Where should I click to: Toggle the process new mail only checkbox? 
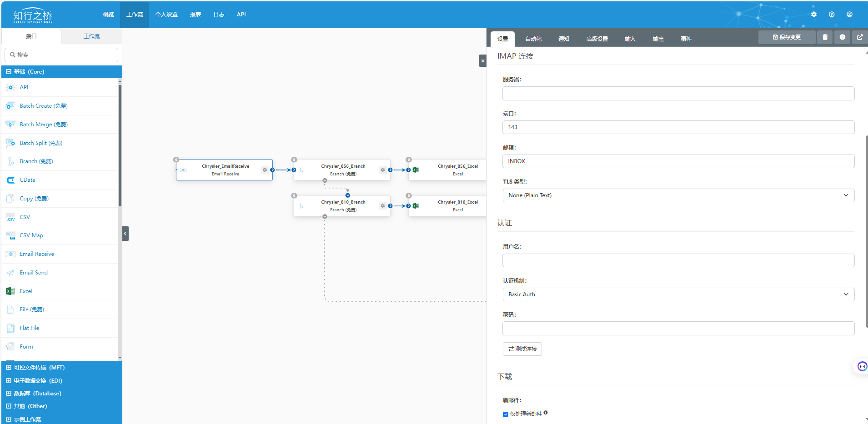tap(506, 414)
